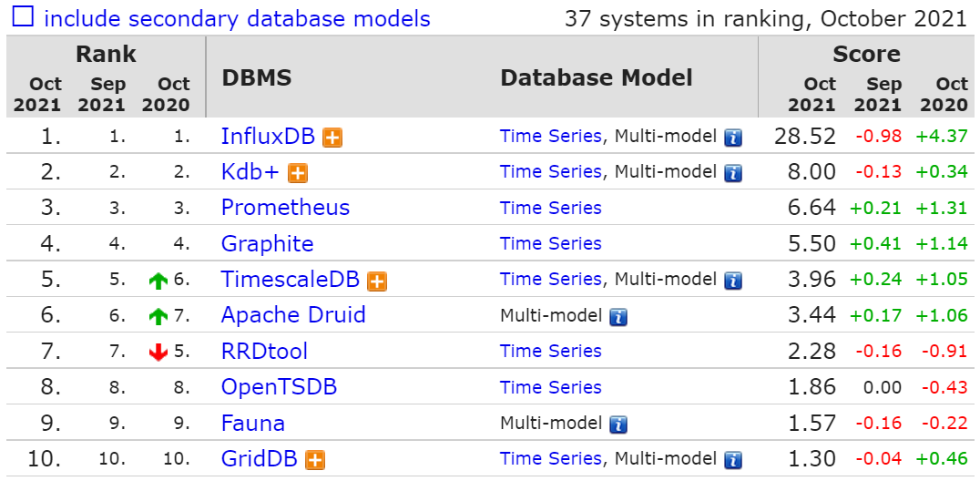This screenshot has width=980, height=481.
Task: Enable the include secondary database models checkbox
Action: (23, 17)
